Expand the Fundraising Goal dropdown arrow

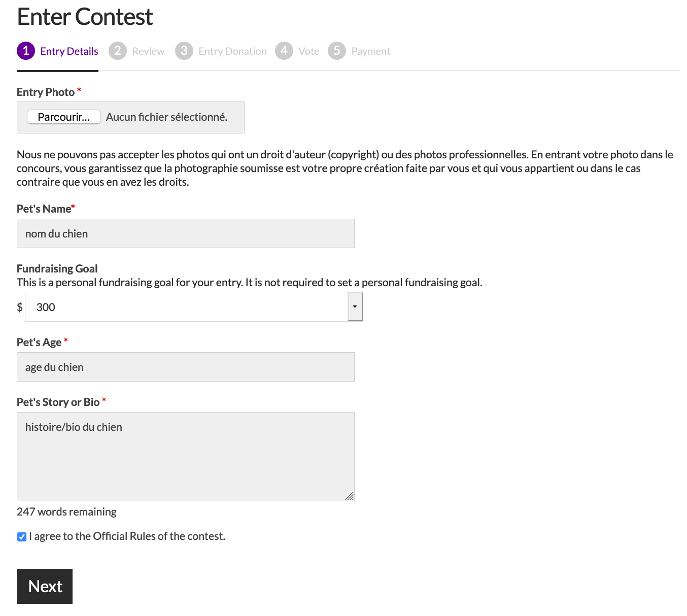click(355, 307)
